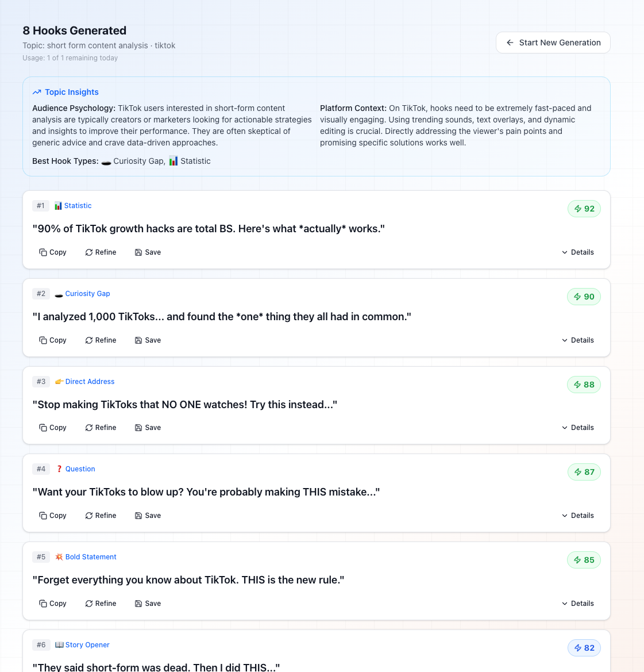Viewport: 644px width, 672px height.
Task: Copy the Direct Address hook #3
Action: (53, 428)
